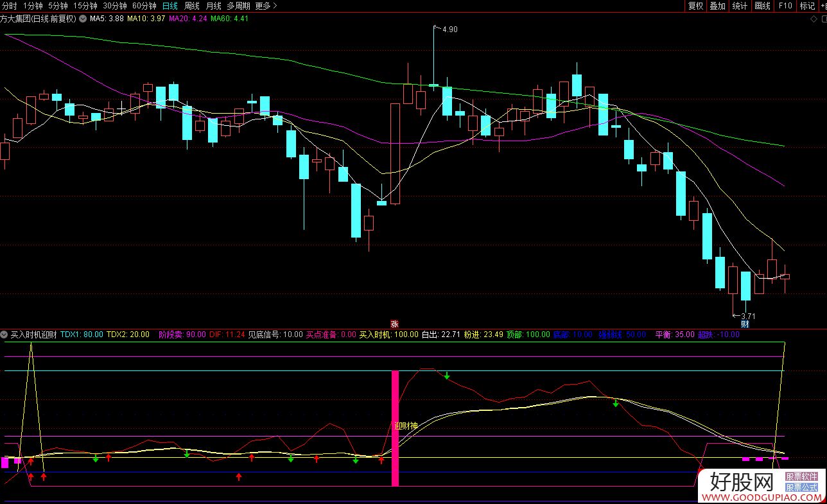827x504 pixels.
Task: Click the 顶部: 100.00 value
Action: click(528, 335)
